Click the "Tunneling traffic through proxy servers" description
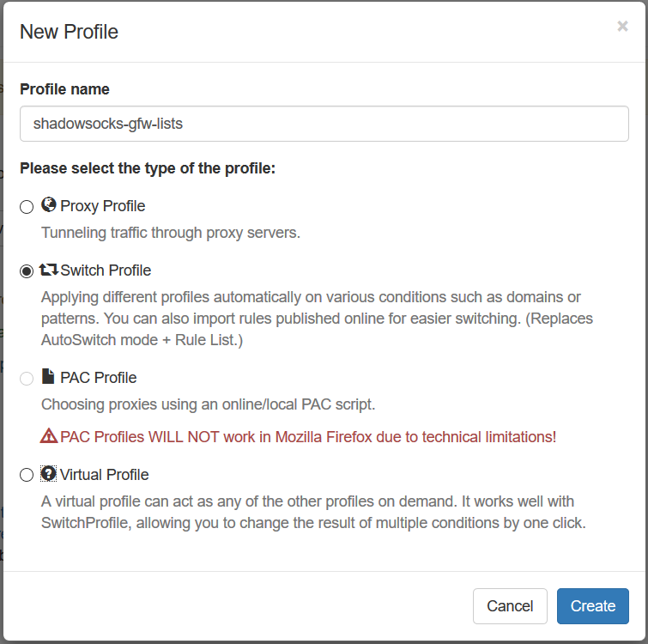 [x=171, y=233]
